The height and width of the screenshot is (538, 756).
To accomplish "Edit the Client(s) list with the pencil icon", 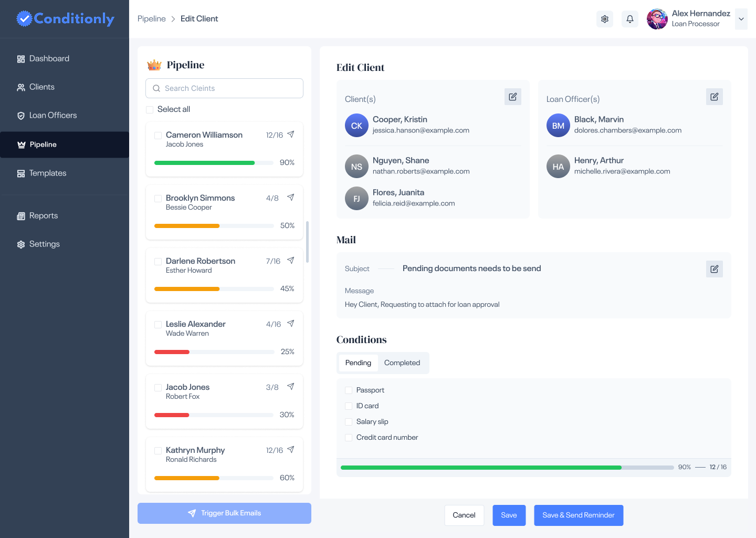I will pos(512,97).
